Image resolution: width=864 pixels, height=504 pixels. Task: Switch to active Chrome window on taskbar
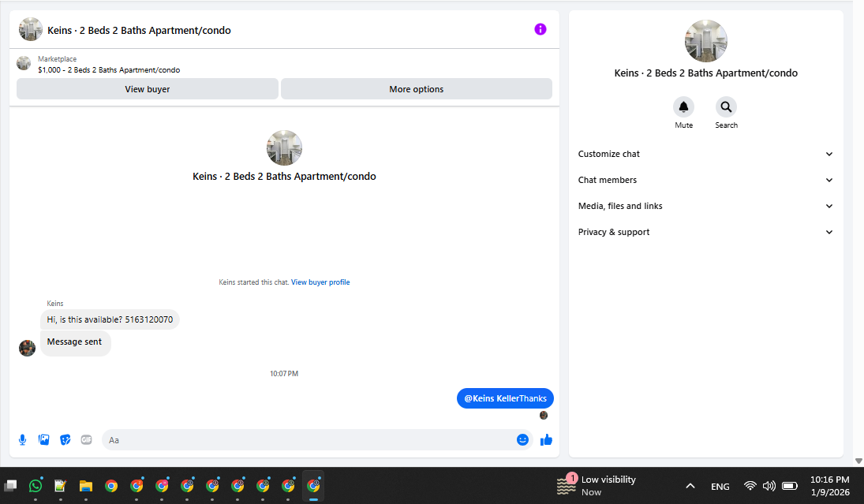click(313, 486)
